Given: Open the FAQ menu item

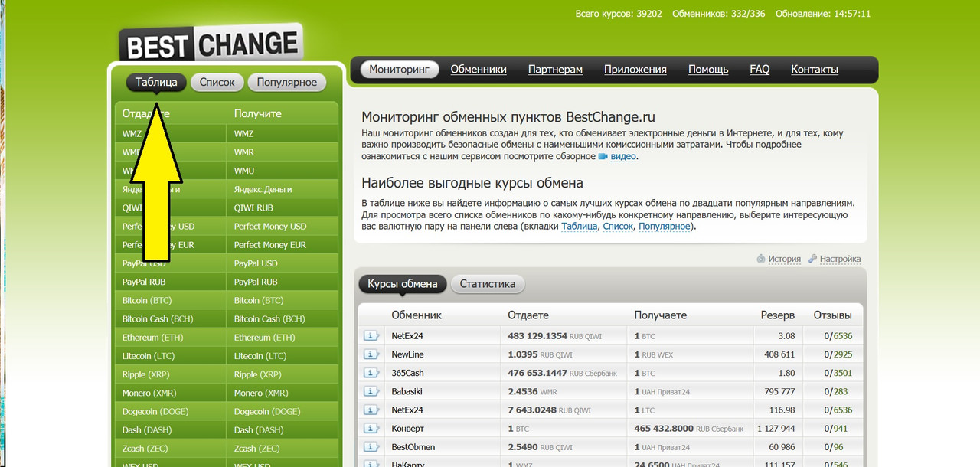Looking at the screenshot, I should point(759,69).
